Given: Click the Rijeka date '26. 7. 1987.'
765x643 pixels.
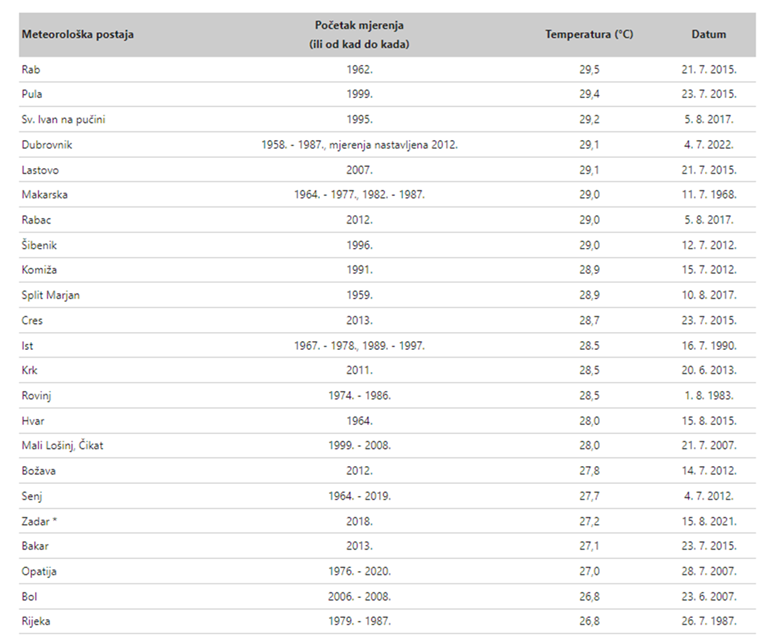Looking at the screenshot, I should pyautogui.click(x=708, y=622).
